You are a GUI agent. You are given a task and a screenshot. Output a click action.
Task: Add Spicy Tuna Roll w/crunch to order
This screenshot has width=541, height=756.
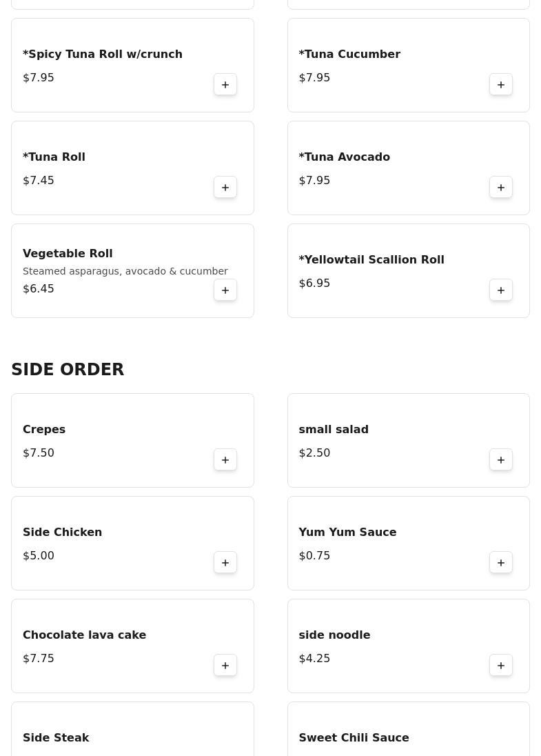pyautogui.click(x=225, y=85)
